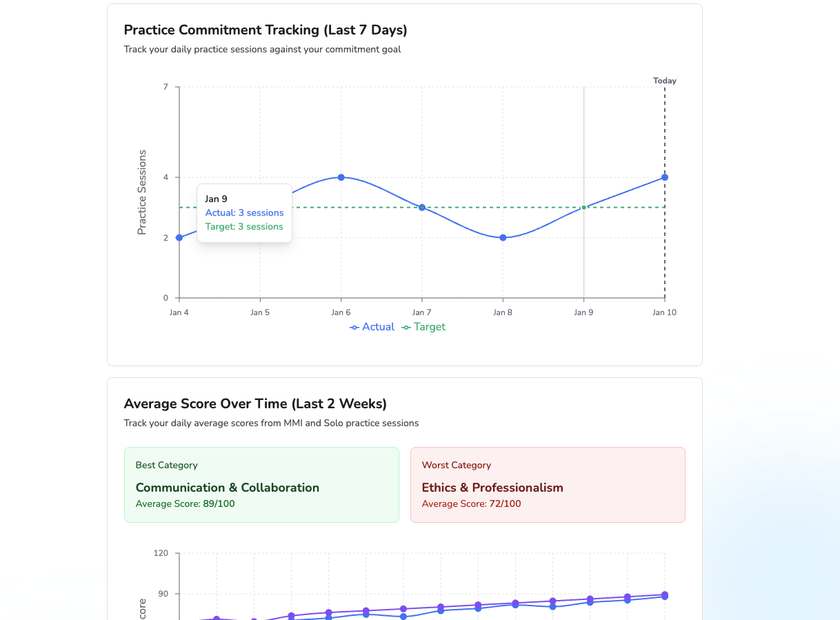840x620 pixels.
Task: Dismiss the Today dashed marker label
Action: (x=664, y=81)
